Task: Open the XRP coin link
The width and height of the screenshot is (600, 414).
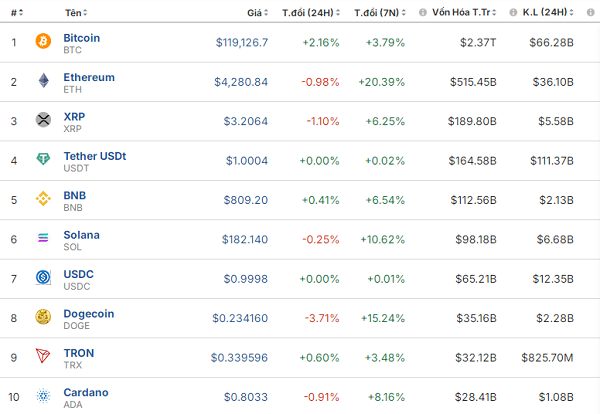Action: 74,116
